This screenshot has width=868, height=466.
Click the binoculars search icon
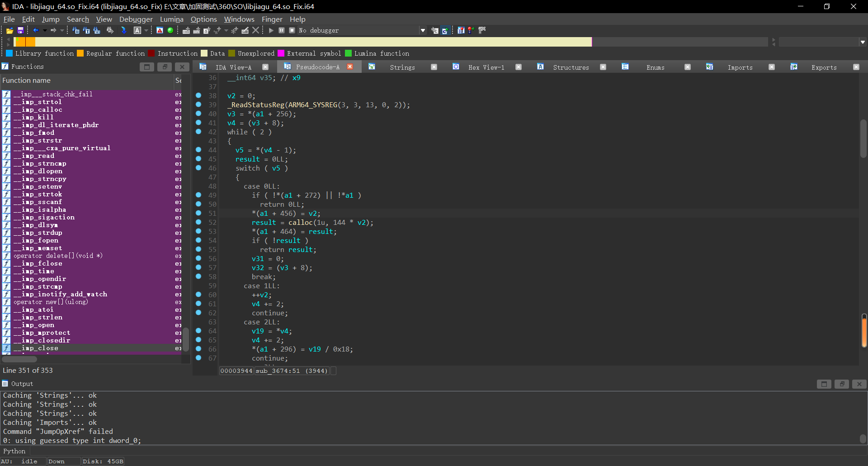pyautogui.click(x=110, y=30)
